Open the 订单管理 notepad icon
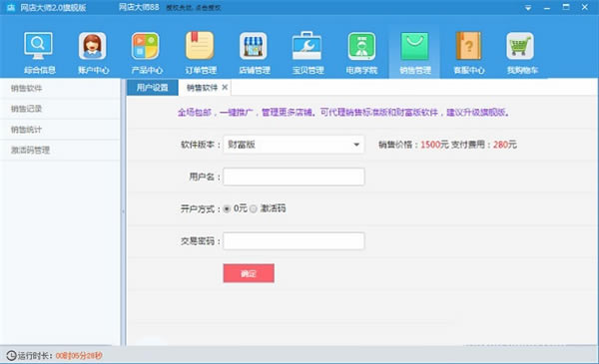The image size is (599, 364). (200, 46)
